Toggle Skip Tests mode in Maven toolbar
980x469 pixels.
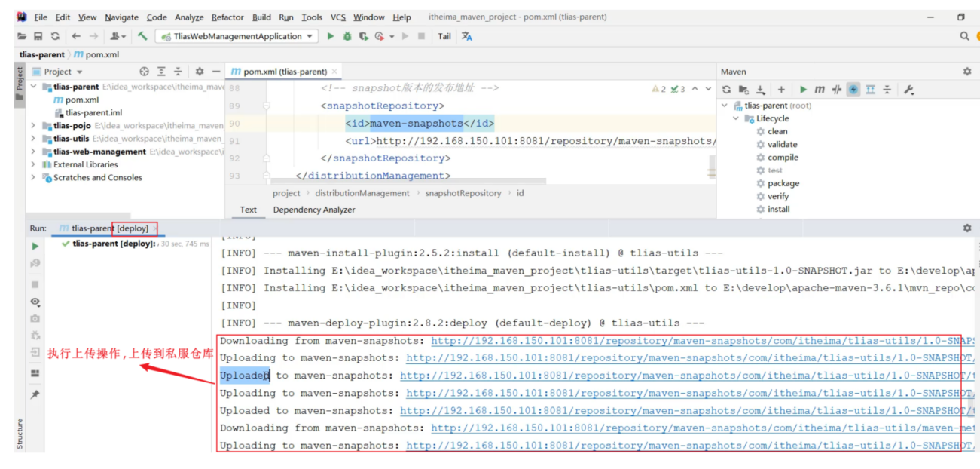pyautogui.click(x=853, y=90)
